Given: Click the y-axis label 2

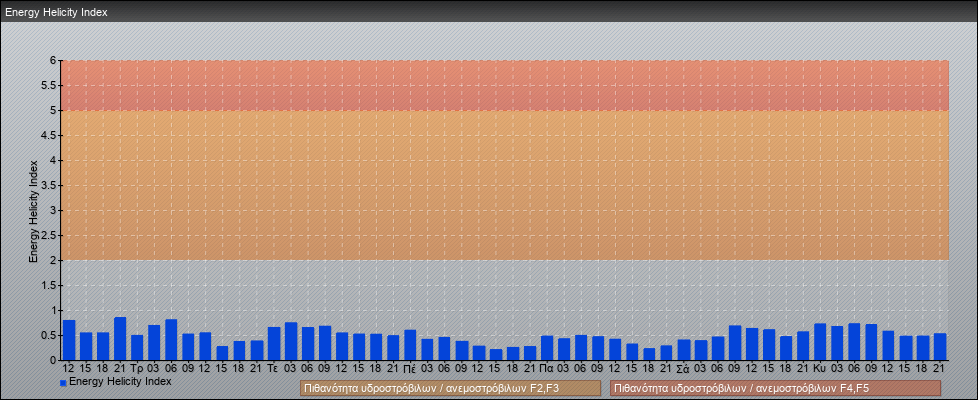Looking at the screenshot, I should pos(55,260).
